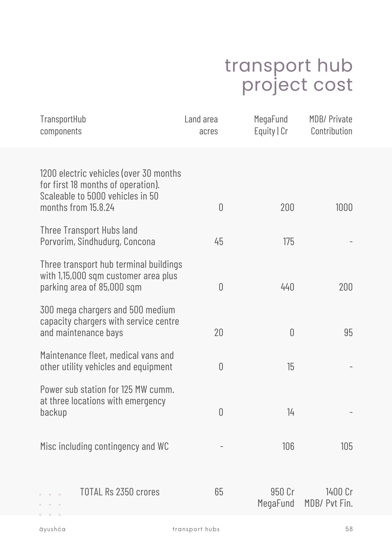Click the "300 mega chargers" row text
The image size is (392, 555).
point(110,321)
